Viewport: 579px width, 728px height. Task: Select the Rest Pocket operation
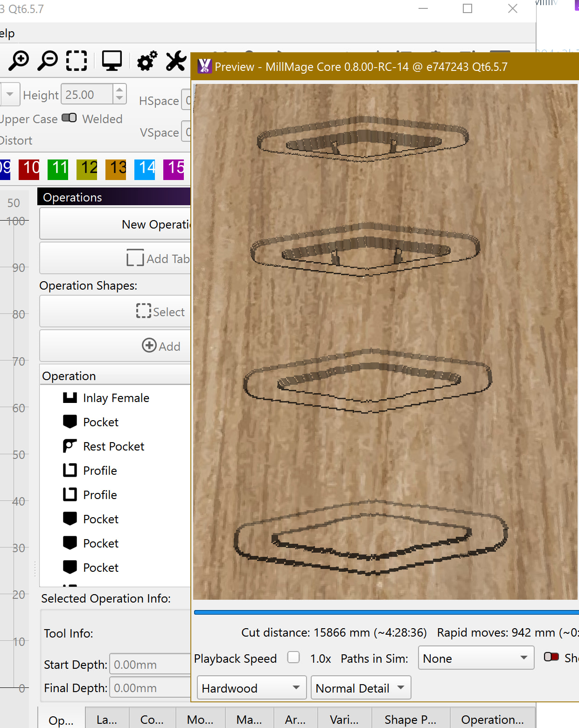[x=113, y=446]
